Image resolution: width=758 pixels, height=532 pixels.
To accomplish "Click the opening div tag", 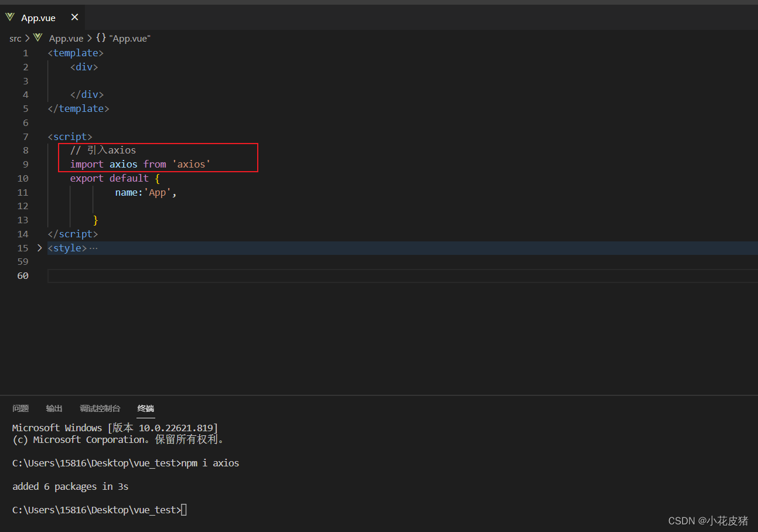I will (x=84, y=67).
